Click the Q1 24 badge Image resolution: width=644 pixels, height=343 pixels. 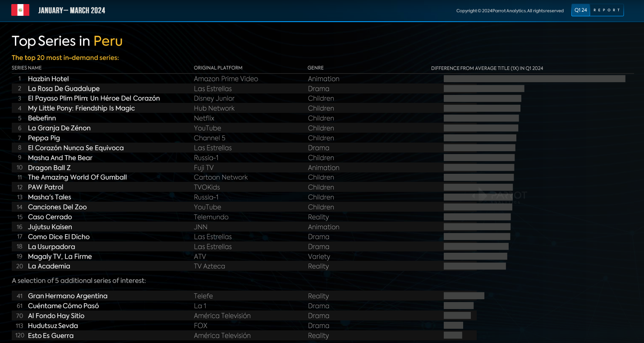pos(580,10)
